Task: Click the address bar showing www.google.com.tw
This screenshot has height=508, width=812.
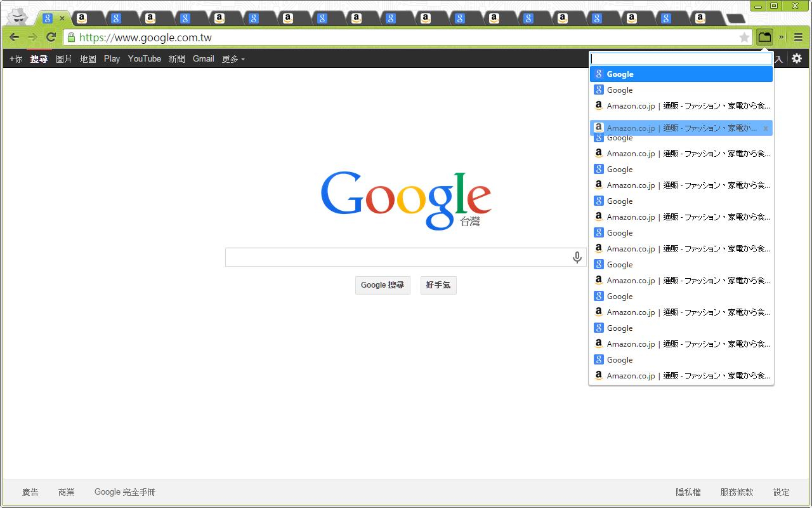Action: pyautogui.click(x=409, y=37)
